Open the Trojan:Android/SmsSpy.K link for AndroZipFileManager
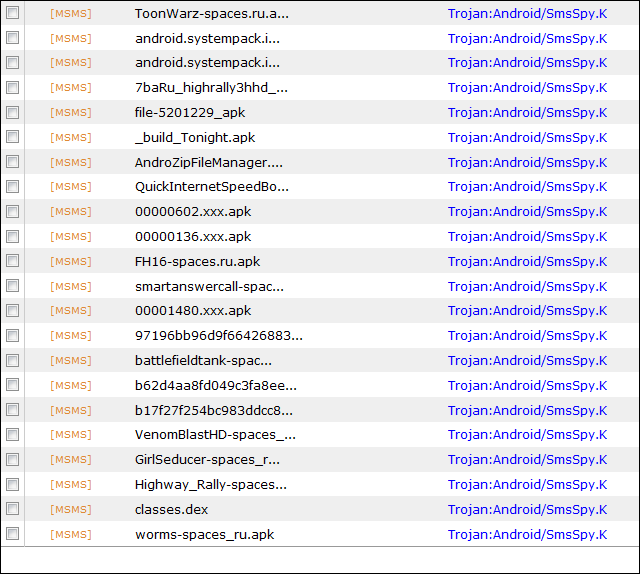Screen dimensions: 640x574 pyautogui.click(x=527, y=162)
